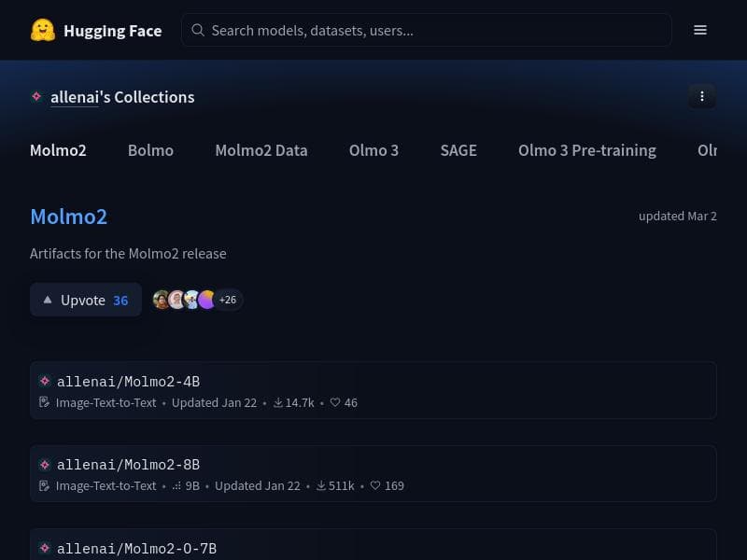747x560 pixels.
Task: Click 'Updated Jan 22' on Molmo2-8B row
Action: tap(258, 485)
